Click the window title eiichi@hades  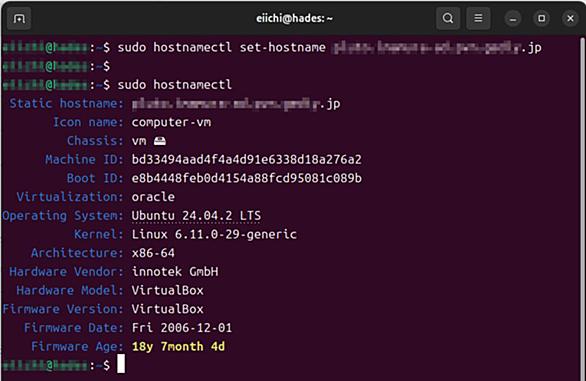(x=294, y=18)
